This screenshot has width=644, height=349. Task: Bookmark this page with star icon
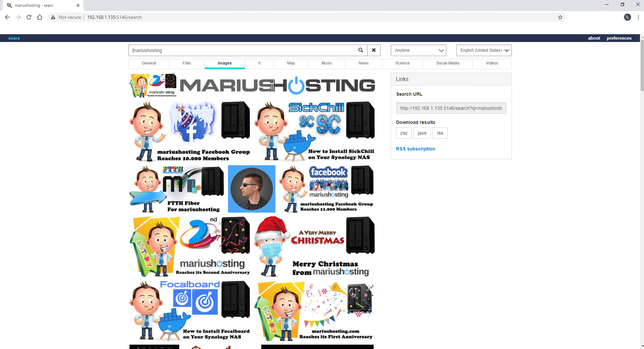click(x=560, y=17)
